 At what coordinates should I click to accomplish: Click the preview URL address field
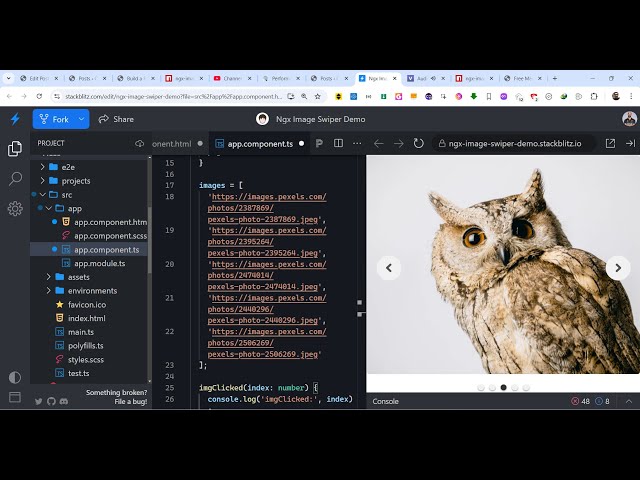pos(515,144)
